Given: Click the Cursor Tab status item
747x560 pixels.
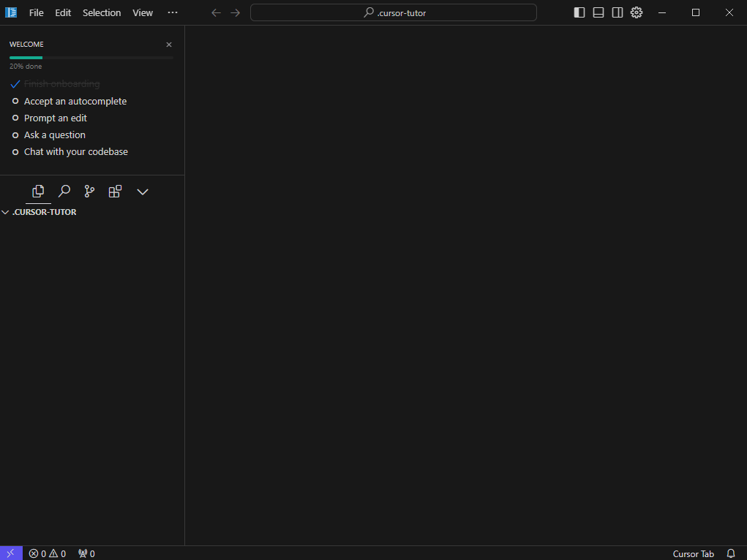Looking at the screenshot, I should 693,554.
